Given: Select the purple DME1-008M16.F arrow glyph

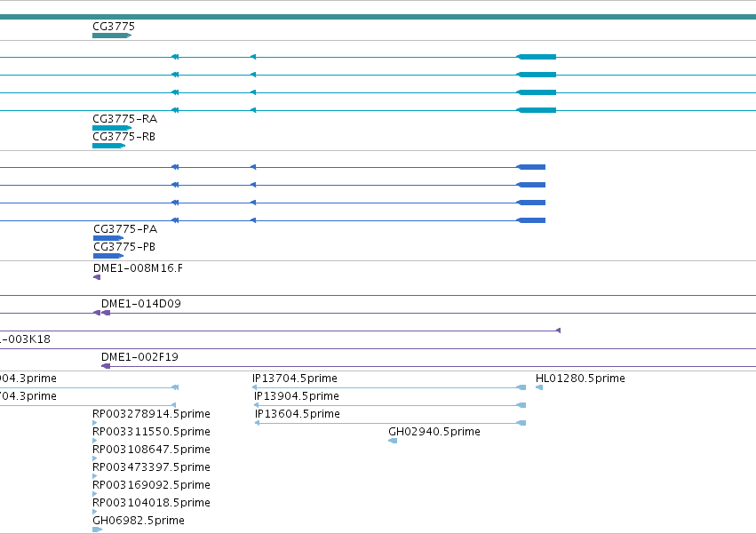Looking at the screenshot, I should pos(97,277).
